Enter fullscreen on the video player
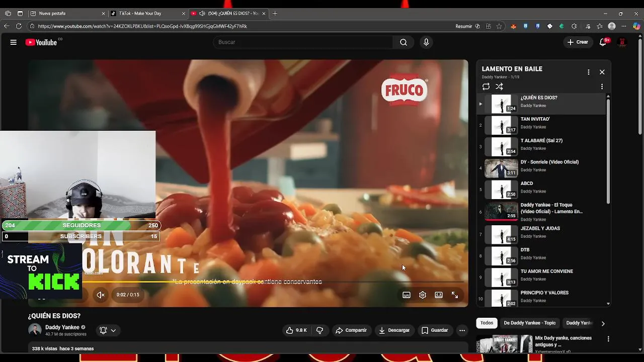 point(455,295)
